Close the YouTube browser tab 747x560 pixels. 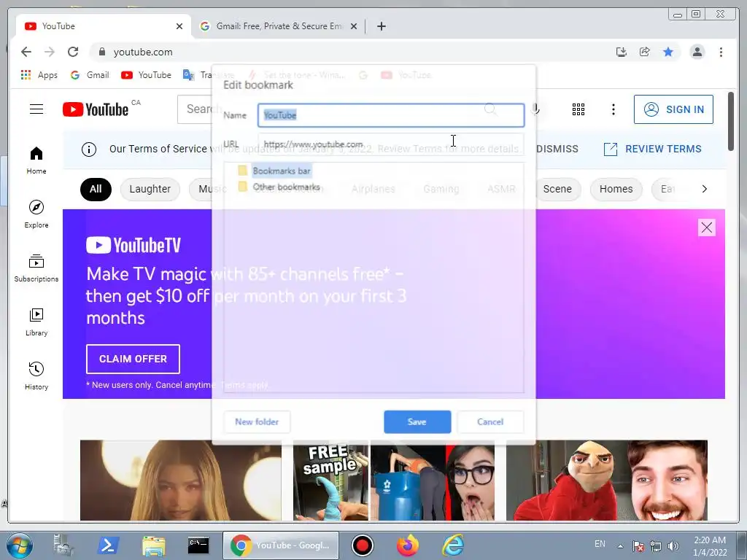(179, 26)
